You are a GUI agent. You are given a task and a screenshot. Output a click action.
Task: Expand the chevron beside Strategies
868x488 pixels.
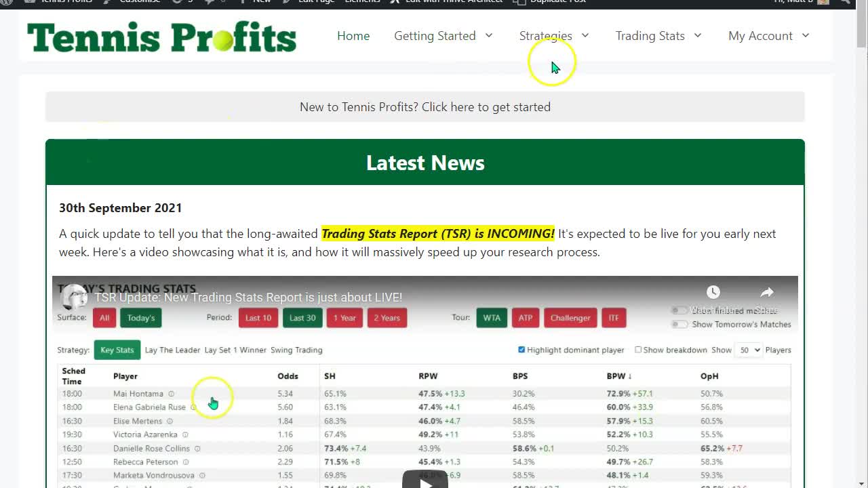point(585,35)
